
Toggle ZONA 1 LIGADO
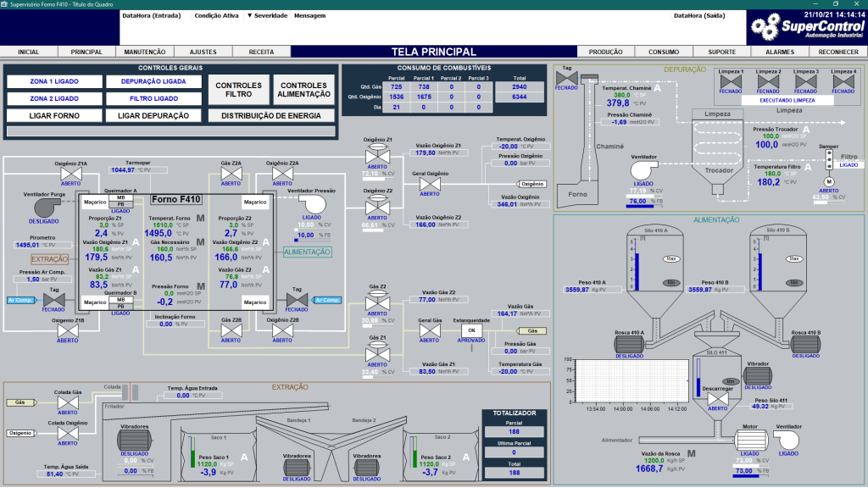(54, 81)
